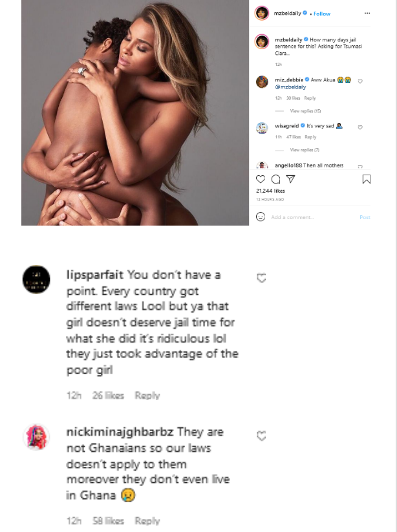Open more options three-dot menu
Viewport: 397px width, 532px height.
[x=367, y=13]
